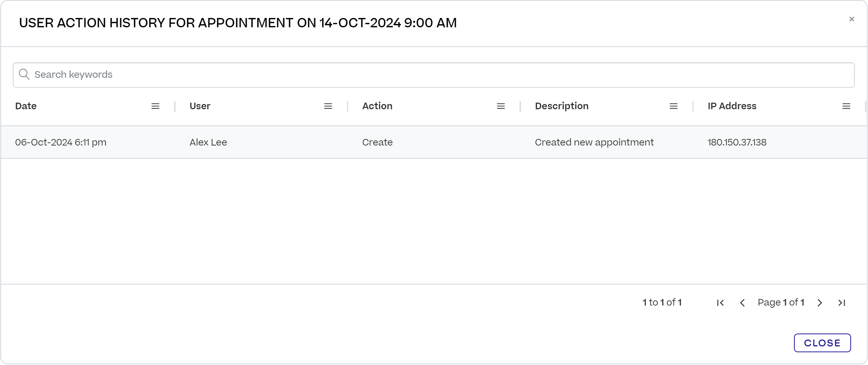Screen dimensions: 868x365
Task: Open the User column menu icon
Action: (328, 106)
